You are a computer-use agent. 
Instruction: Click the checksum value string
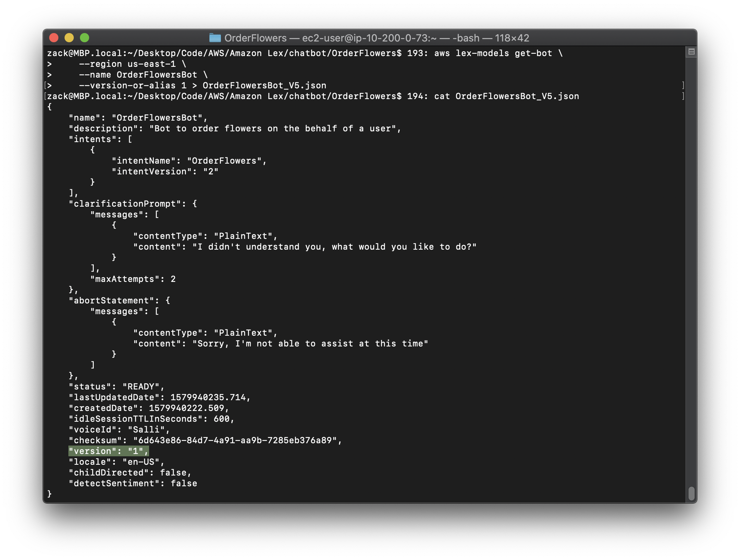pos(235,440)
